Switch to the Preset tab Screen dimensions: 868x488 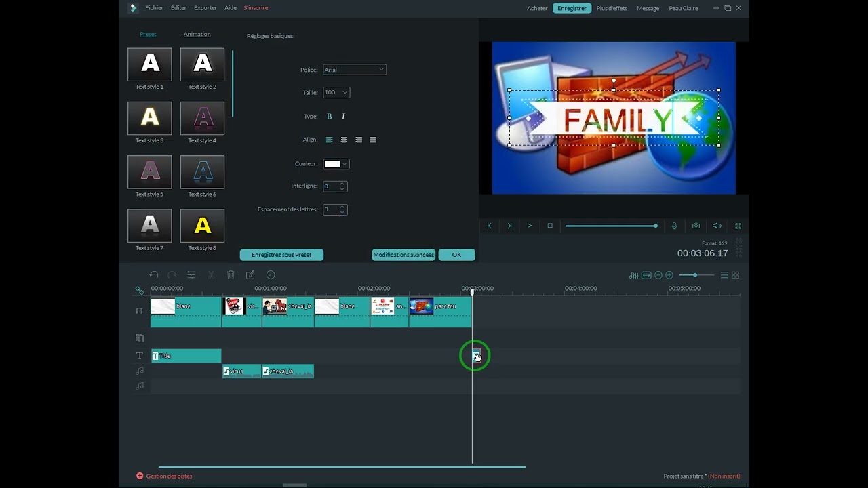(148, 34)
